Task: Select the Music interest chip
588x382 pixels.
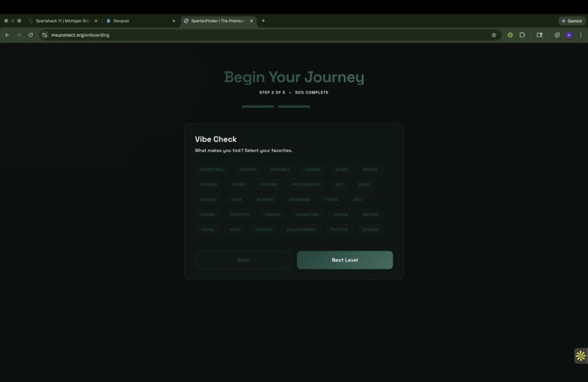Action: point(341,169)
